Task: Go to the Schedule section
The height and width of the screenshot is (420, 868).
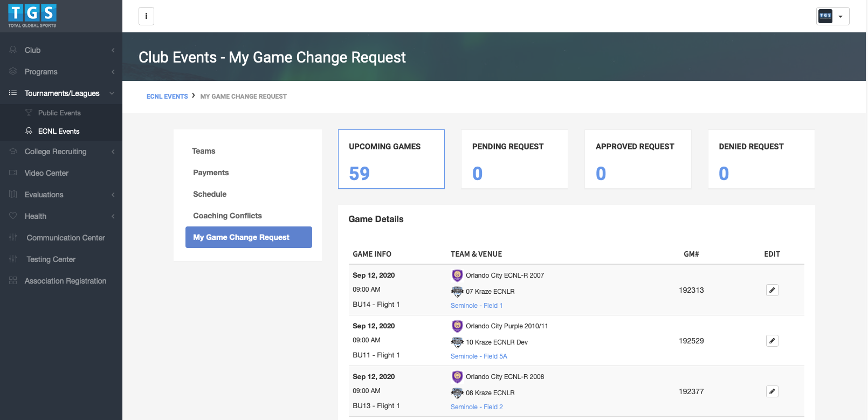Action: pyautogui.click(x=210, y=194)
